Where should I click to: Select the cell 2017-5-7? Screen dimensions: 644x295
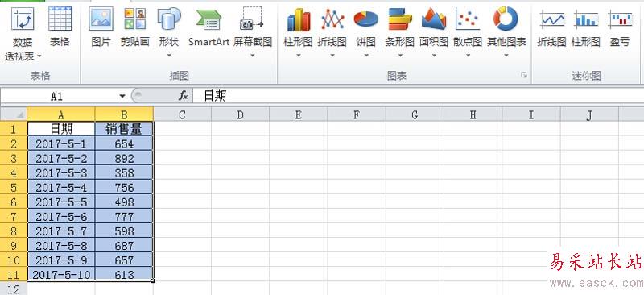pyautogui.click(x=61, y=231)
